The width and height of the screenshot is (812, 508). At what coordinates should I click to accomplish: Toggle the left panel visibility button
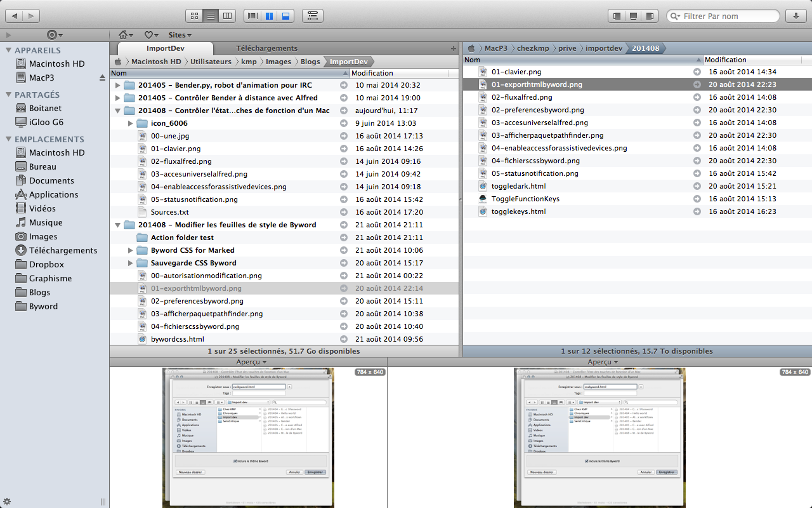615,16
